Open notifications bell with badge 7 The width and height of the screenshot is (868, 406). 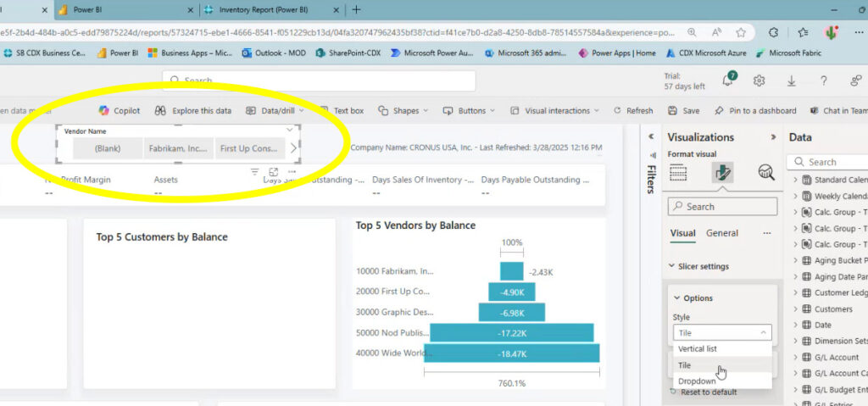pyautogui.click(x=728, y=81)
